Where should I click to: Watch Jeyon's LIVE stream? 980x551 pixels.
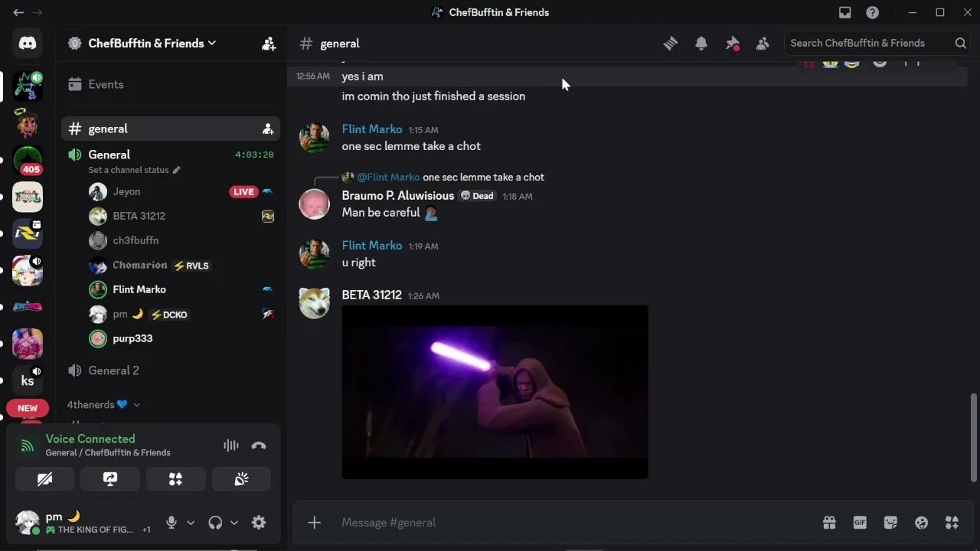[x=243, y=192]
